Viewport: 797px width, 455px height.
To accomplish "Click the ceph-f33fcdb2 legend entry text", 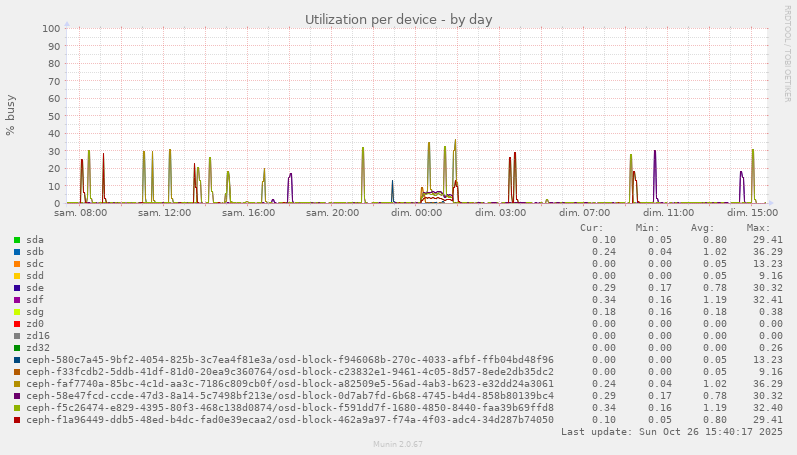I will pos(290,372).
